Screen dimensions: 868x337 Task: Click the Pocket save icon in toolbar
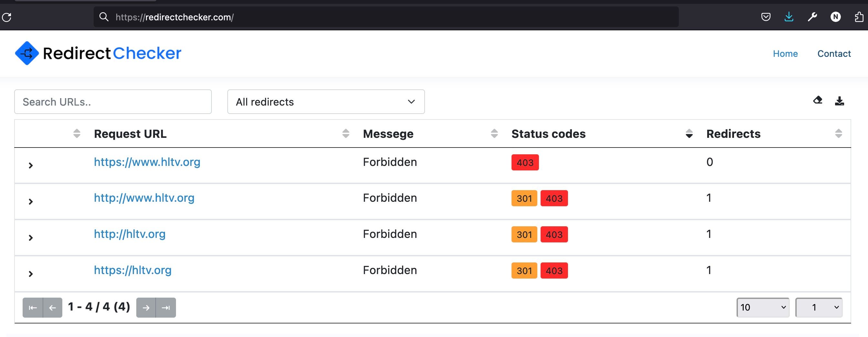coord(766,17)
